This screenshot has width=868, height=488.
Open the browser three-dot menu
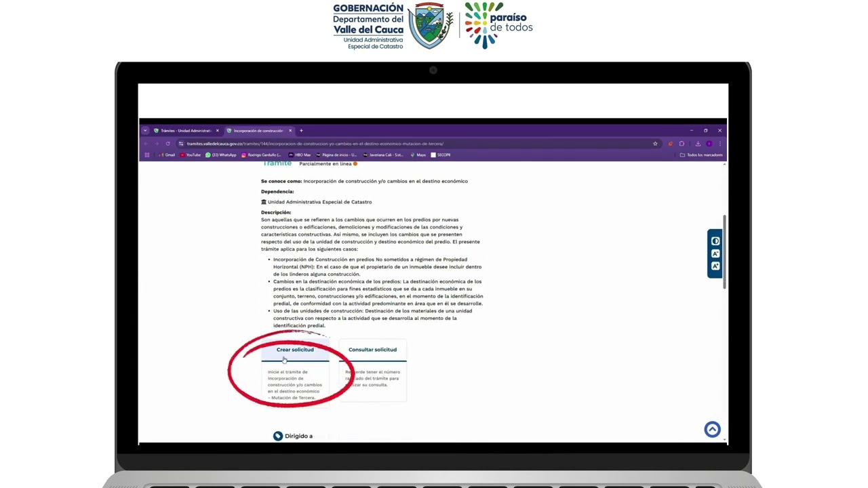(720, 144)
